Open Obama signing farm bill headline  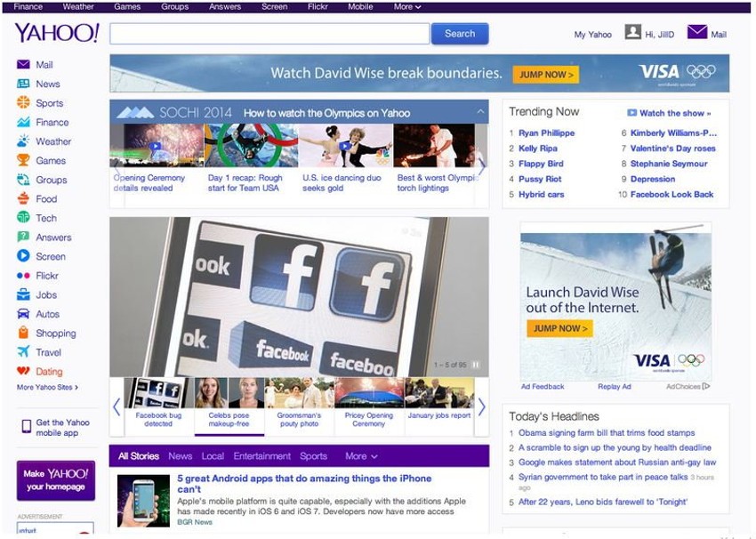607,433
